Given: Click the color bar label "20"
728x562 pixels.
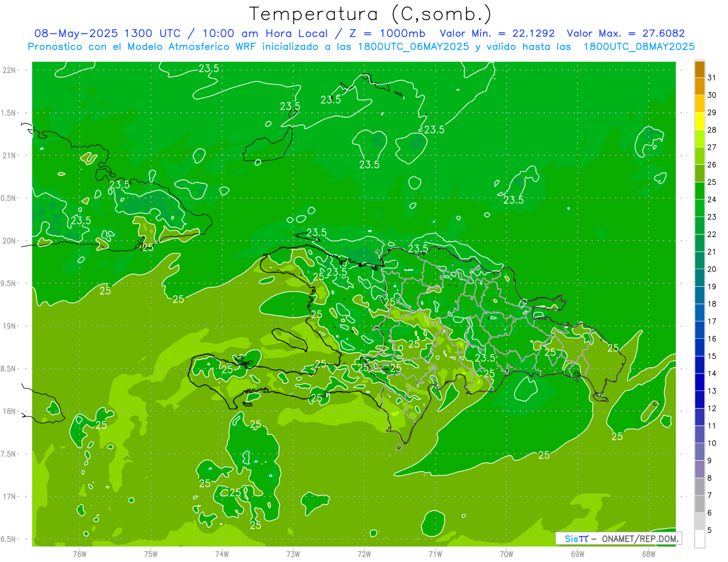Looking at the screenshot, I should point(712,269).
